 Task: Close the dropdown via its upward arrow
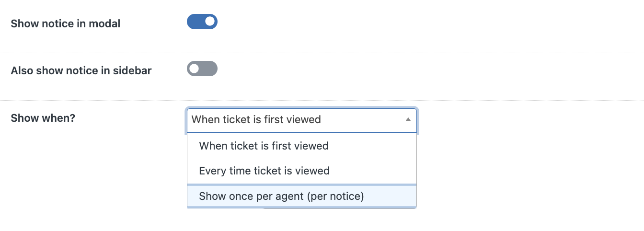click(408, 120)
